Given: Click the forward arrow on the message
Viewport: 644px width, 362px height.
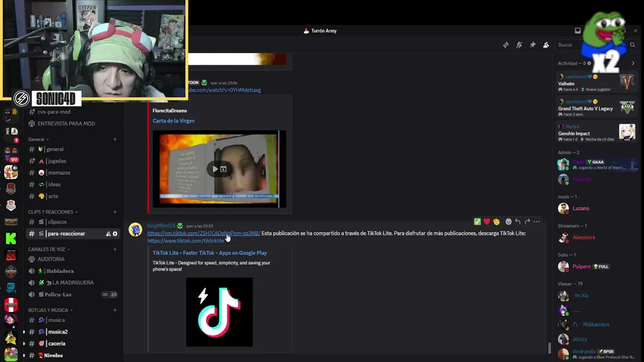Looking at the screenshot, I should pyautogui.click(x=527, y=221).
